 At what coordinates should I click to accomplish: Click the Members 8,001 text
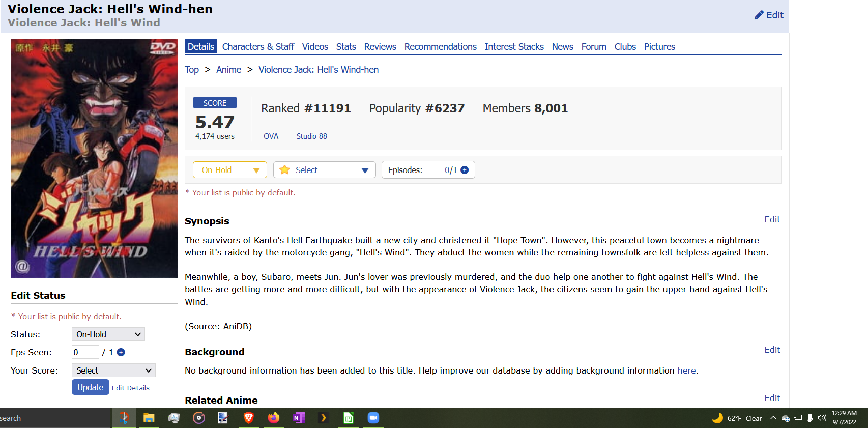pyautogui.click(x=525, y=108)
